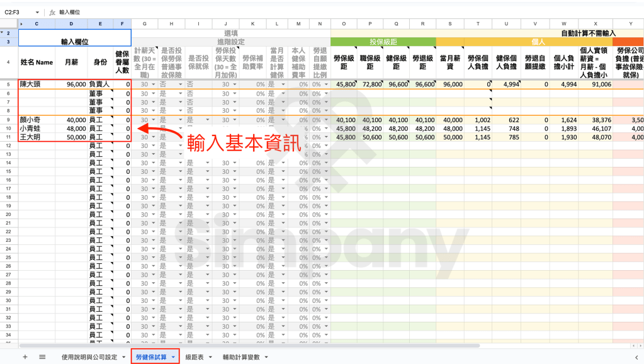Viewport: 644px width, 364px height.
Task: Open the all-sheets list via hamburger icon
Action: (x=42, y=356)
